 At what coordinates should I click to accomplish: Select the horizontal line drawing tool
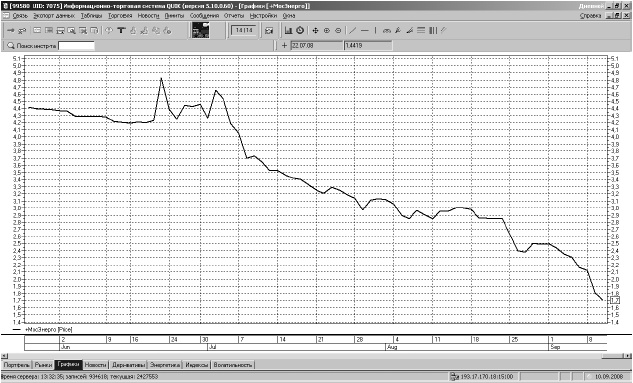click(x=365, y=30)
